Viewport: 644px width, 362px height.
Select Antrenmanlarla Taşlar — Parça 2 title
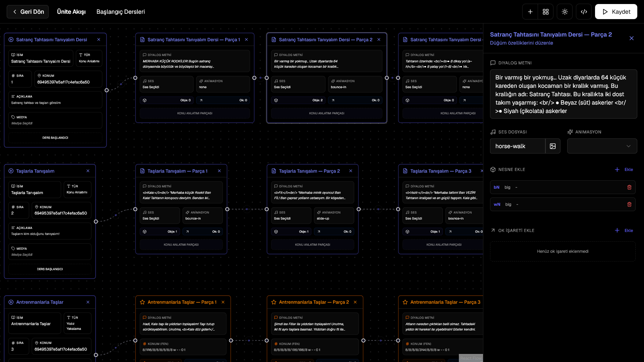pyautogui.click(x=314, y=302)
